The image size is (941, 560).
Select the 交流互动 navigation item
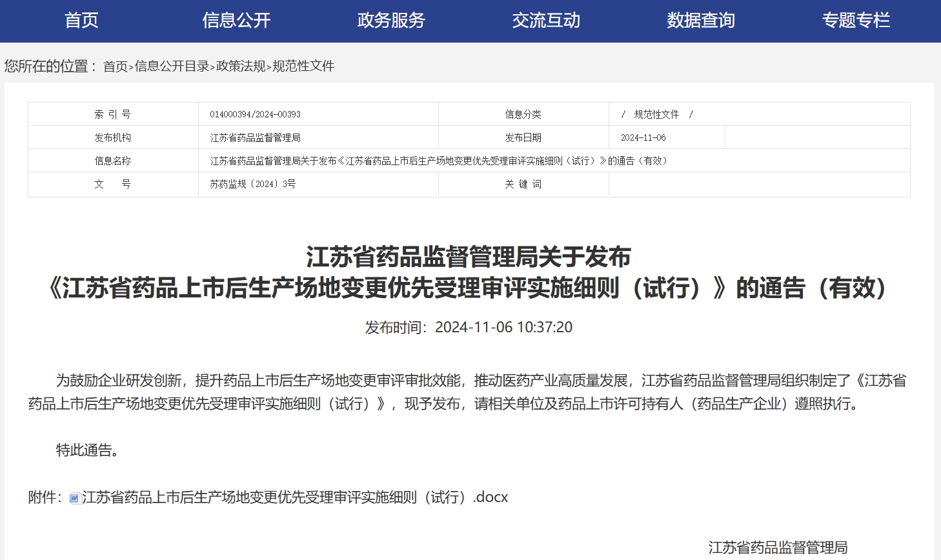point(546,21)
